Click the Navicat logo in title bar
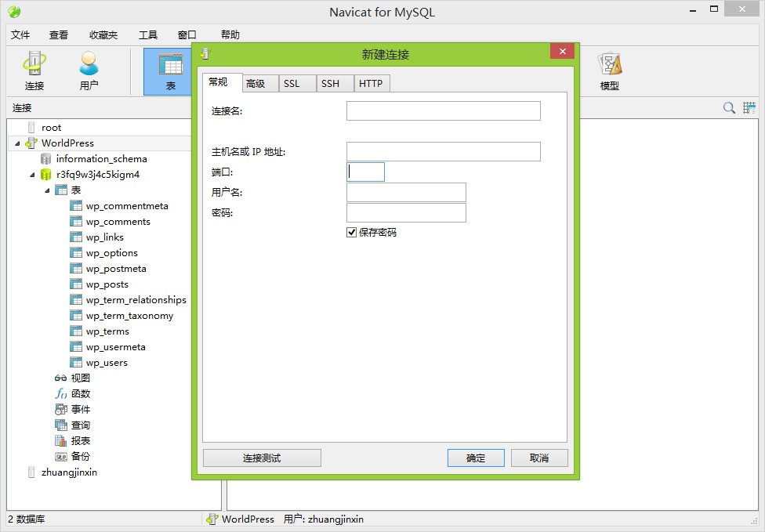This screenshot has width=765, height=532. coord(14,12)
